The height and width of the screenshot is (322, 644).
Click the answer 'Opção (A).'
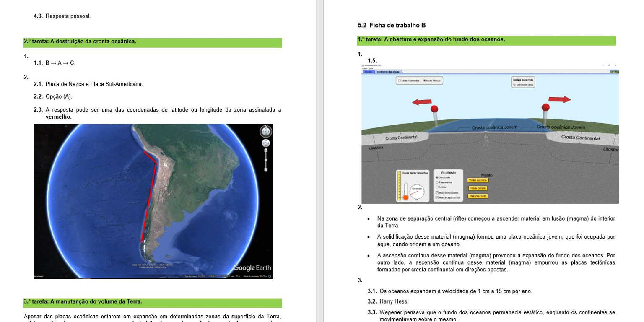click(x=59, y=97)
